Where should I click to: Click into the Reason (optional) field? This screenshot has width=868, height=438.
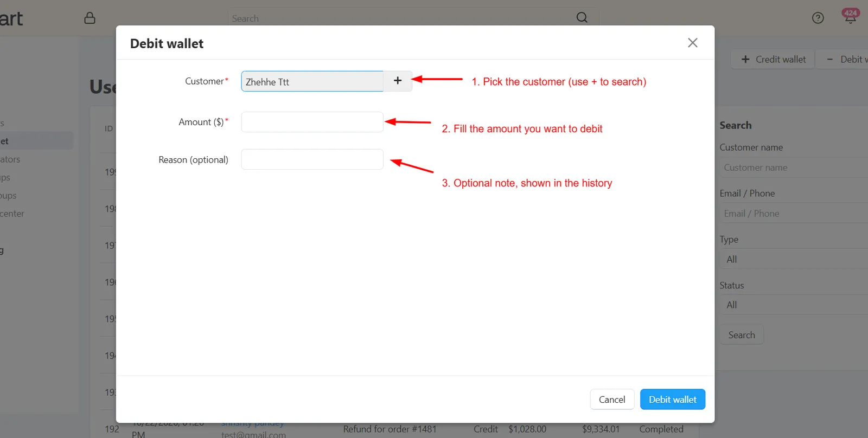(x=312, y=159)
